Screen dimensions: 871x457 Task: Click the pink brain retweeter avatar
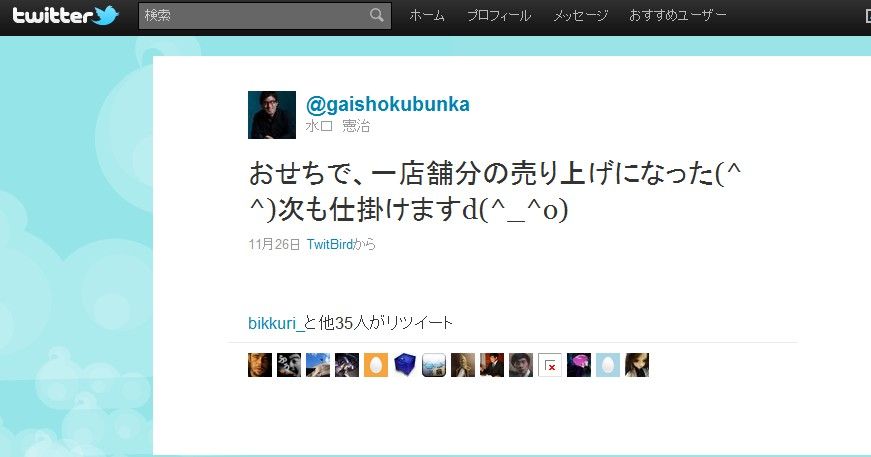click(579, 365)
